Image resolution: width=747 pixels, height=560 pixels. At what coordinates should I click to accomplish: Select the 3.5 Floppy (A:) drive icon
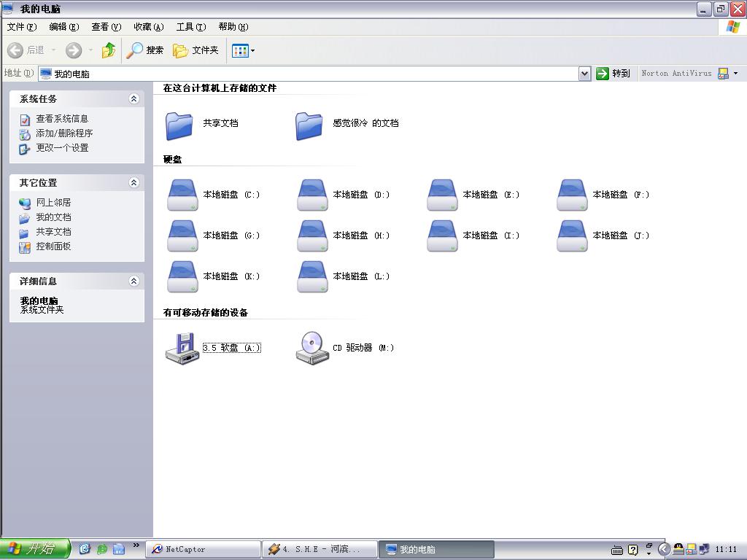[x=182, y=348]
